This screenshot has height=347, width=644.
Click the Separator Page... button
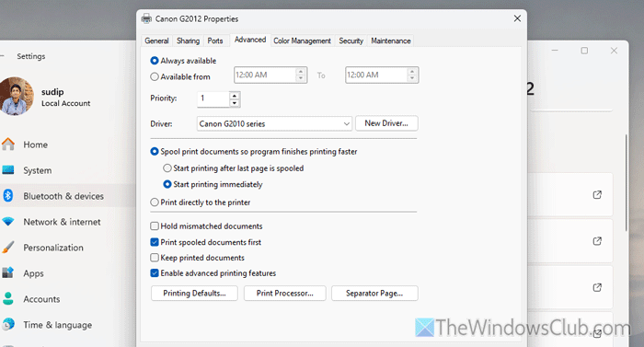pos(374,293)
